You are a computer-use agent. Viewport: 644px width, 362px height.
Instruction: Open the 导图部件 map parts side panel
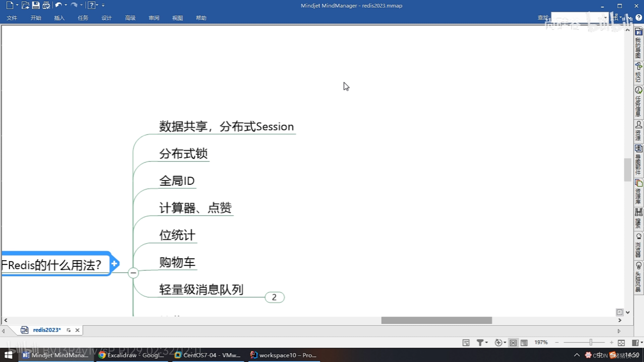point(639,160)
